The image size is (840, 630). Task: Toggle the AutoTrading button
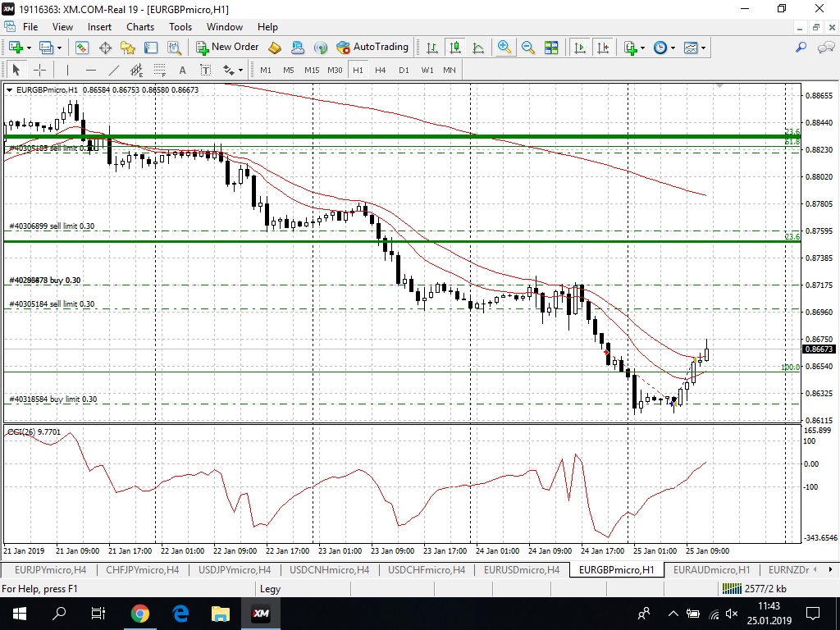coord(372,48)
